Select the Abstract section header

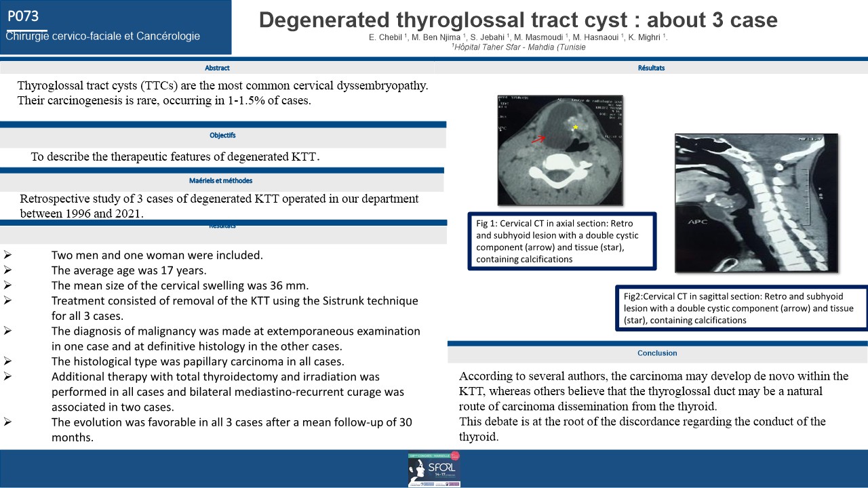pos(217,68)
